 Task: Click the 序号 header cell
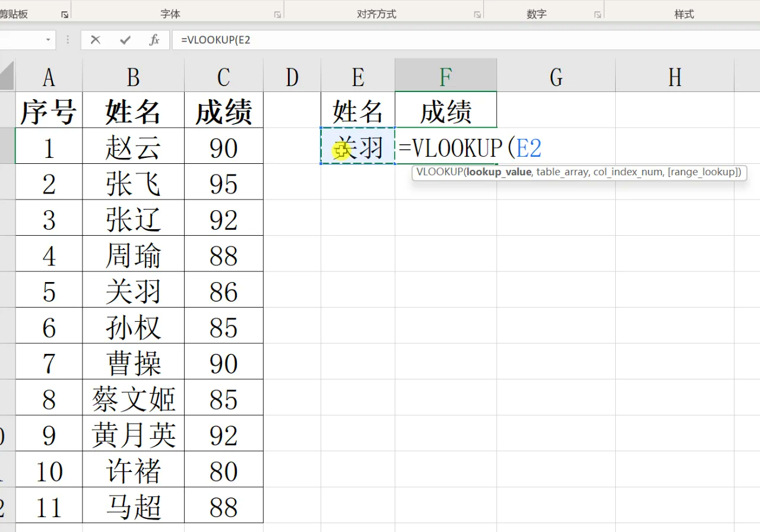coord(49,110)
